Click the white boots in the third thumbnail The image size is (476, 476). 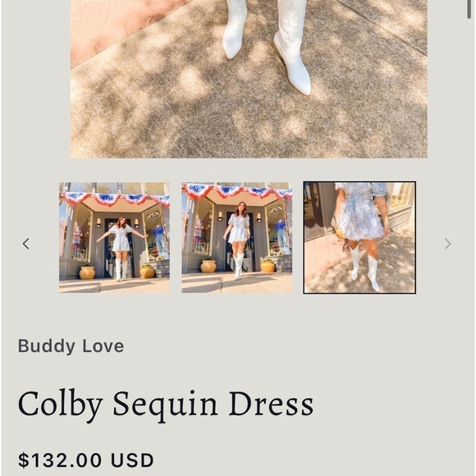[366, 268]
